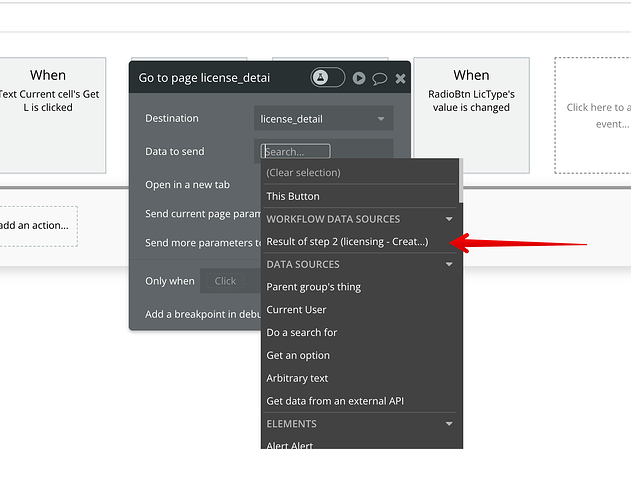Click the Add a breakpoint in debug label
This screenshot has width=631, height=500.
click(x=203, y=314)
